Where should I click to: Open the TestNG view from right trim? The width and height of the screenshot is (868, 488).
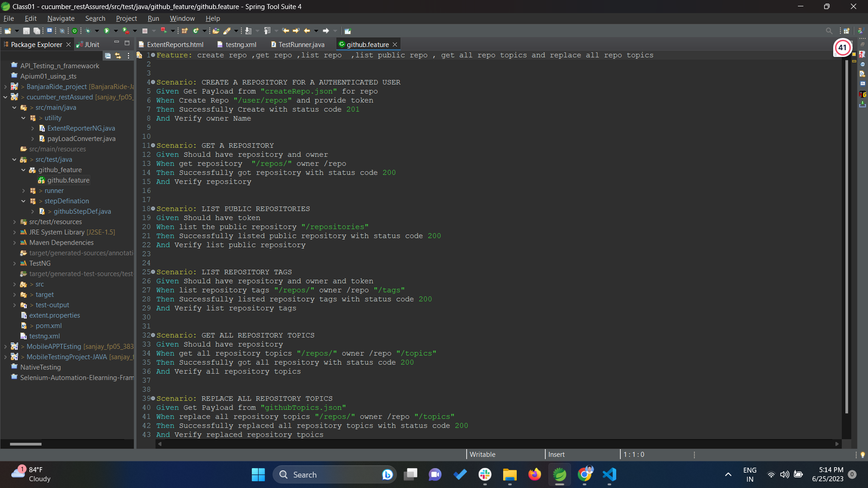point(863,94)
